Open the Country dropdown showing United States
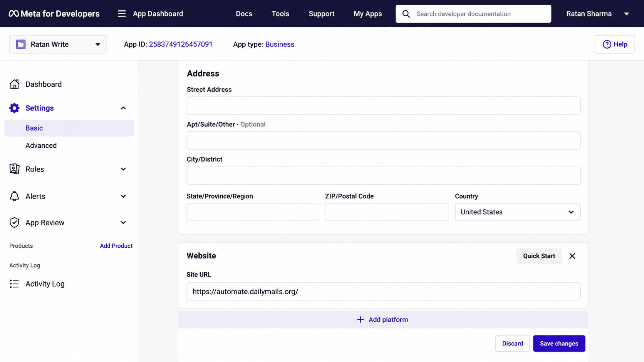 pos(518,212)
